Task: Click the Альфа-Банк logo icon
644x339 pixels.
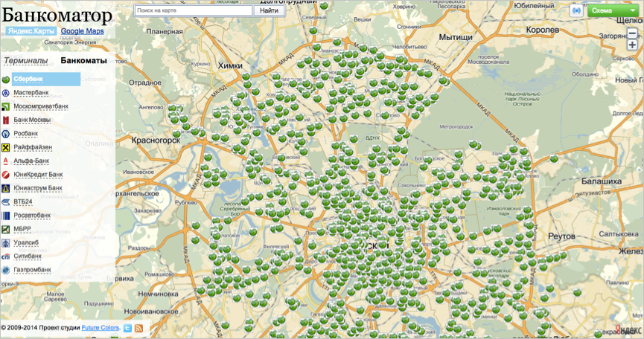Action: coord(6,161)
